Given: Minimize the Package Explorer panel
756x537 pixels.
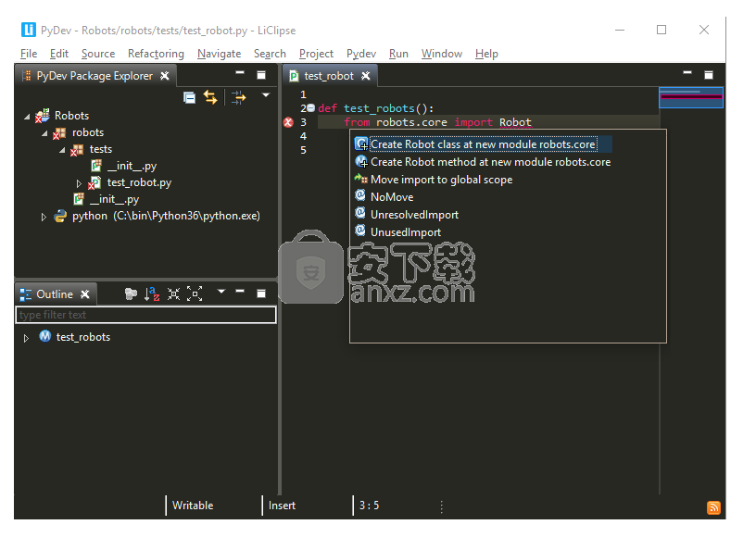Looking at the screenshot, I should coord(240,73).
